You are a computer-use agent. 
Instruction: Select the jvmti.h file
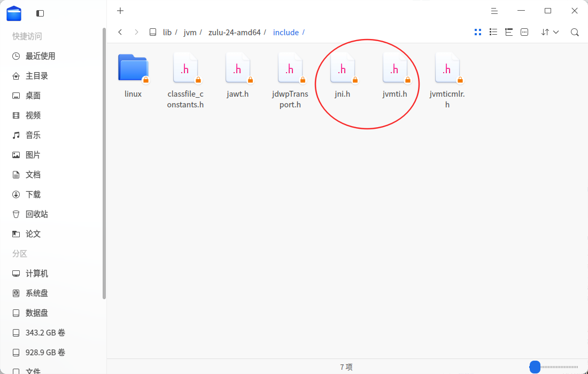[x=395, y=76]
